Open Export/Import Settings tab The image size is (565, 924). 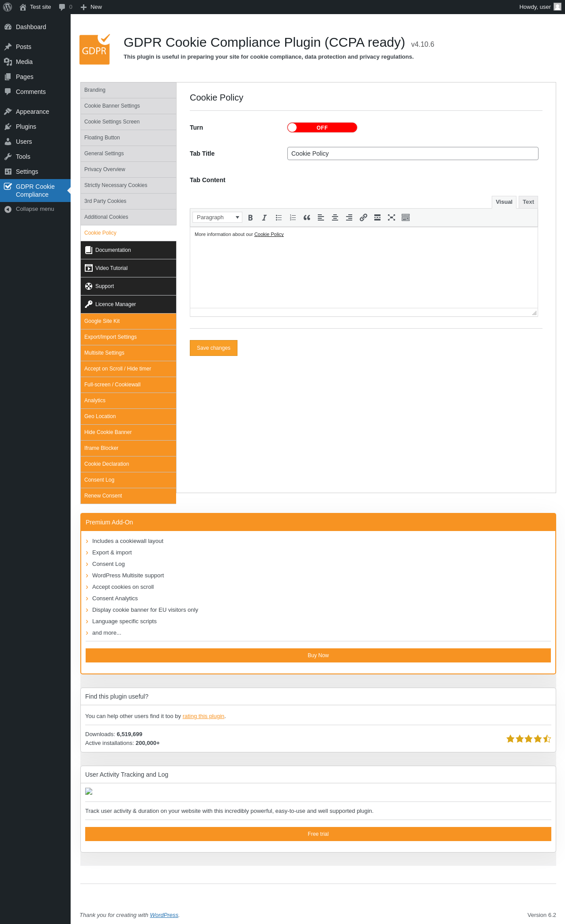128,337
